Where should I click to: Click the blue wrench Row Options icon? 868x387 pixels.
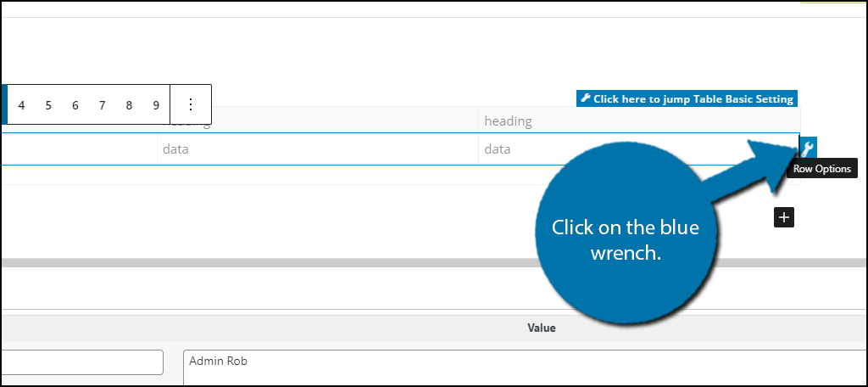click(808, 148)
